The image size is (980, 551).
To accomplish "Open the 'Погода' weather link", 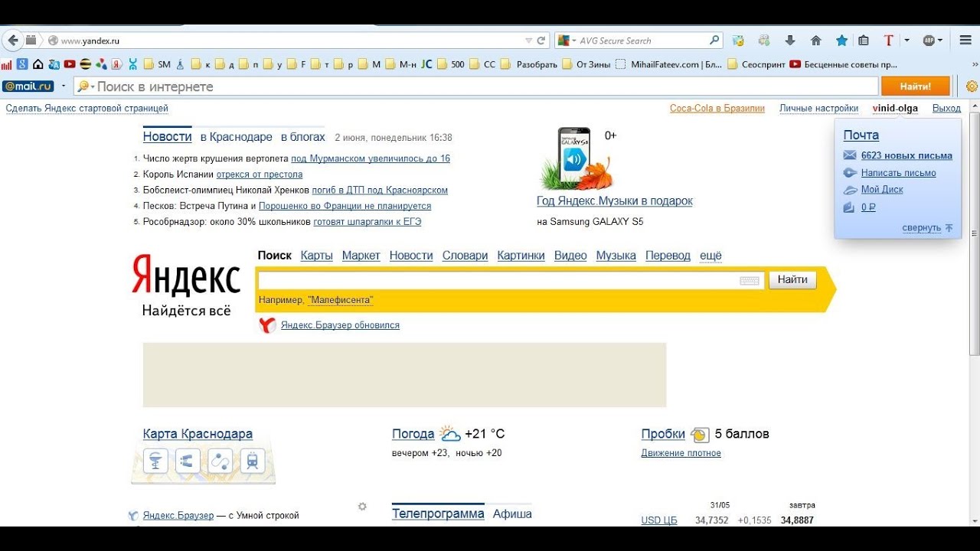I will tap(413, 434).
